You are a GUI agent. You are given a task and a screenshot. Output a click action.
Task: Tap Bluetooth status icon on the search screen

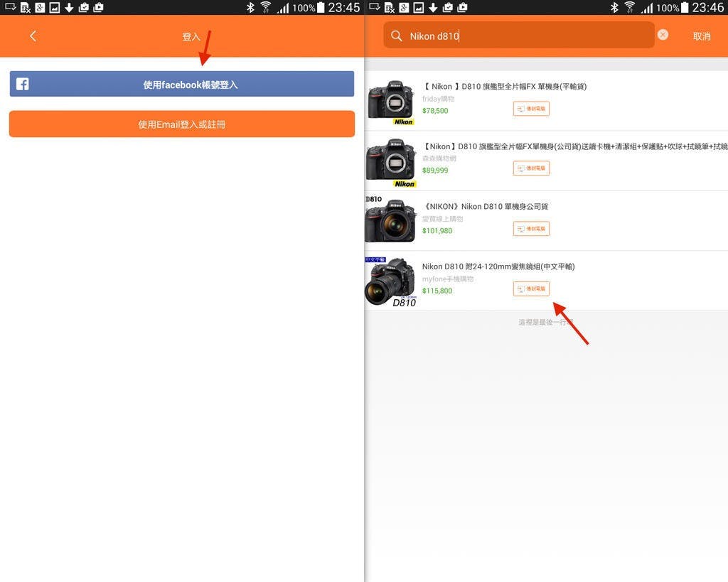pos(615,7)
